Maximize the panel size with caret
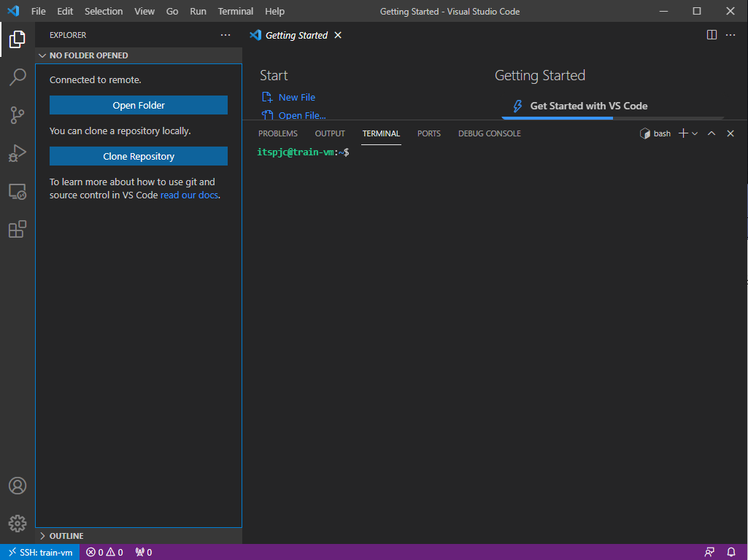This screenshot has height=560, width=748. pos(712,133)
